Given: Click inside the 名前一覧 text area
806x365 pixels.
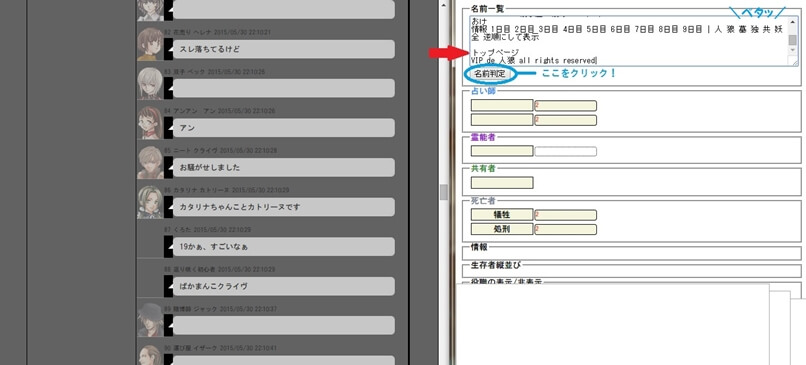Looking at the screenshot, I should click(x=630, y=41).
